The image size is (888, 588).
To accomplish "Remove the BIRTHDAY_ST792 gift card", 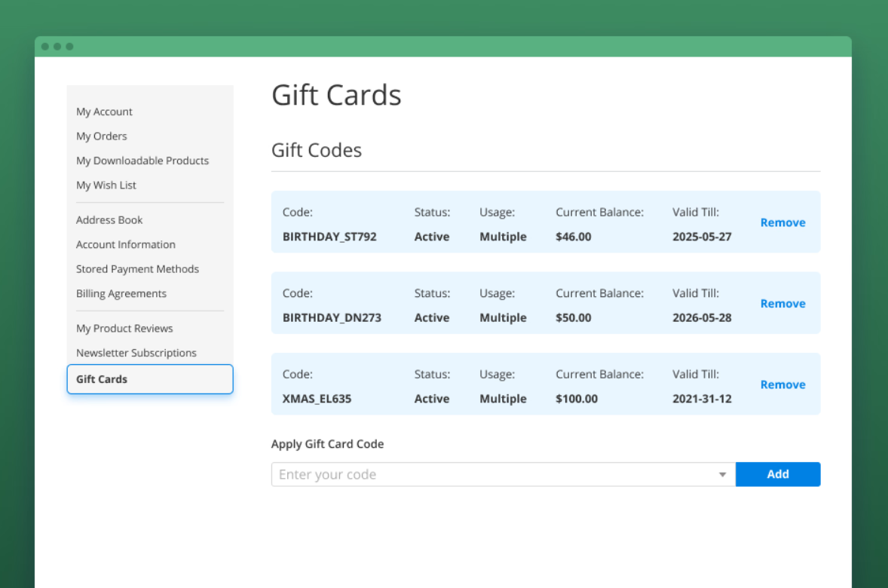I will (x=782, y=222).
